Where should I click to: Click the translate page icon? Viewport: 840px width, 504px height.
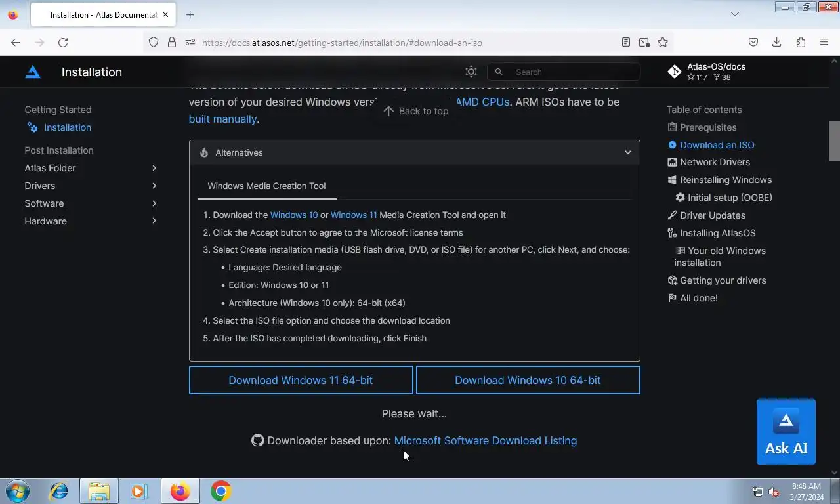[644, 43]
